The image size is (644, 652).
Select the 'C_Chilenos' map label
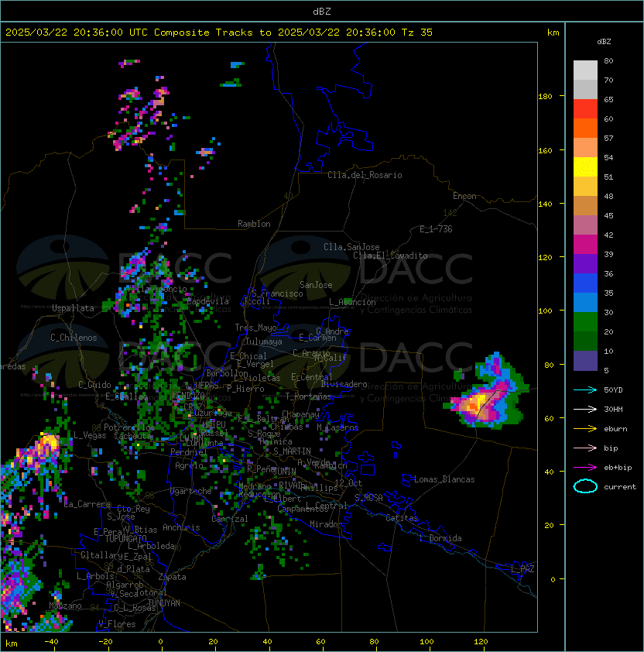(x=74, y=338)
